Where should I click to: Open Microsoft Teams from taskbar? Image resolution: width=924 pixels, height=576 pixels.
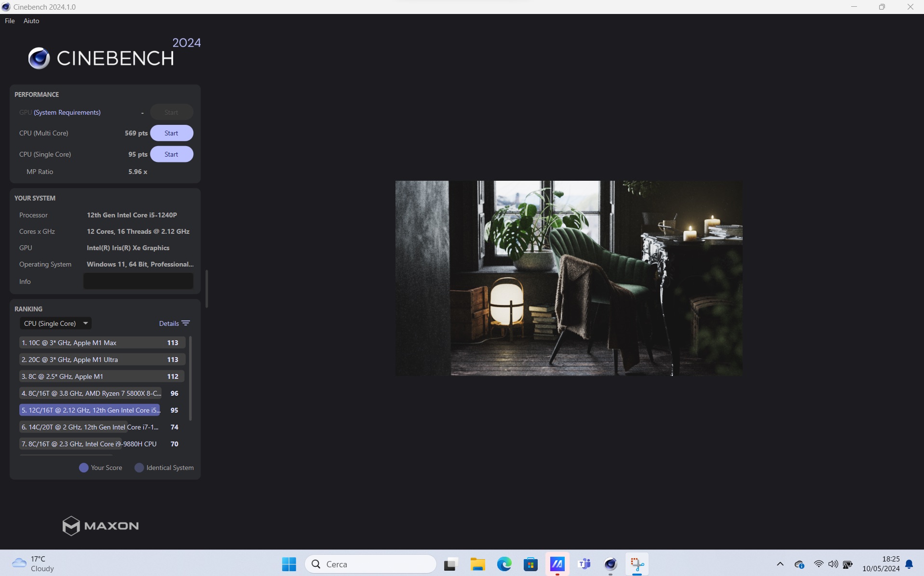[x=584, y=564]
